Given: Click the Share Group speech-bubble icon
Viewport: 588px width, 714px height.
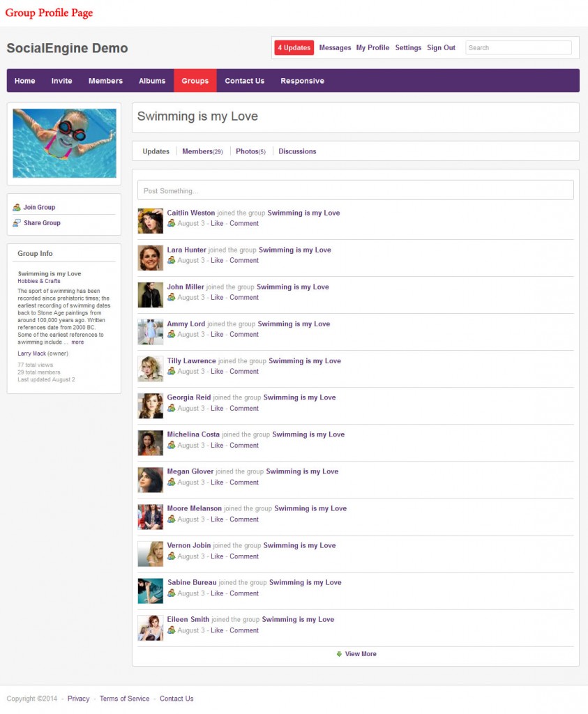Looking at the screenshot, I should [x=17, y=222].
